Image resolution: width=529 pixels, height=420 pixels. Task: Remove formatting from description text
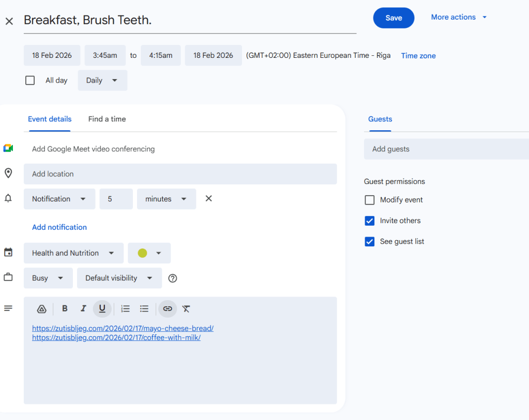[x=186, y=308]
